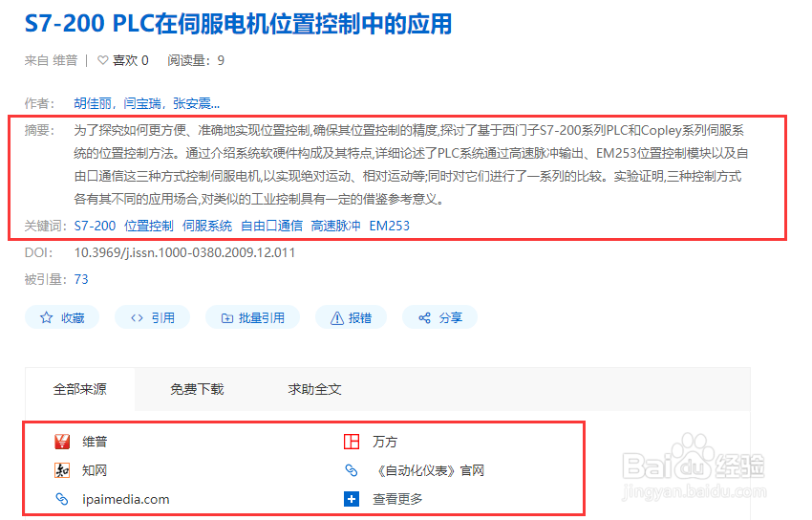The height and width of the screenshot is (520, 812).
Task: Click the 报错 button label
Action: click(x=360, y=317)
